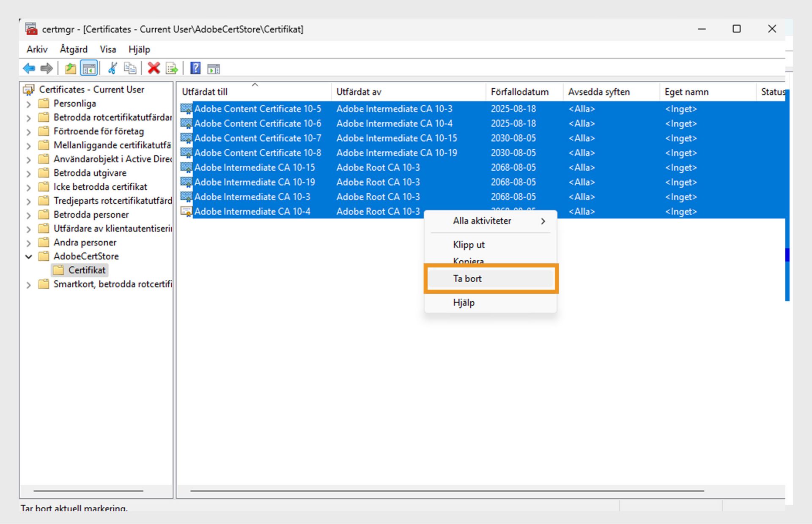812x524 pixels.
Task: Click the AdobeCertStore folder icon
Action: point(44,256)
